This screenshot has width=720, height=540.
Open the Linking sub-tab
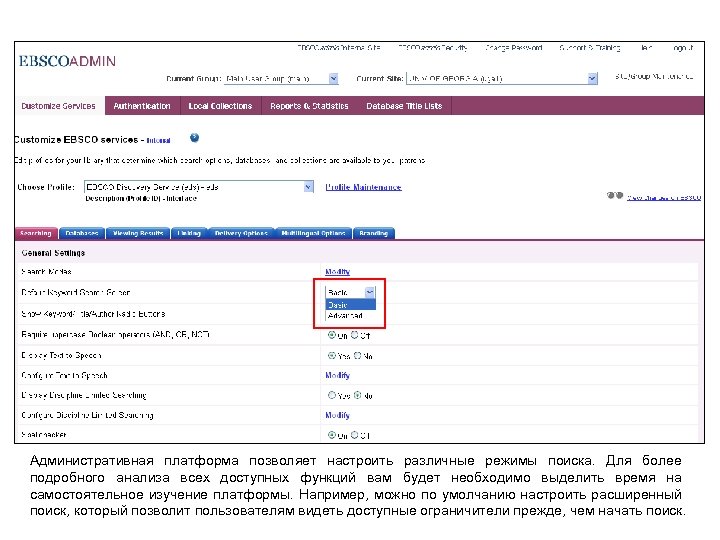(189, 233)
